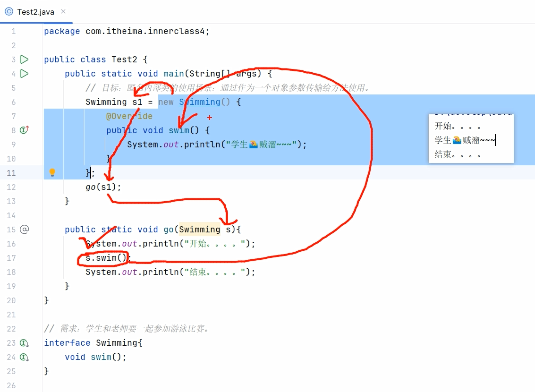Follow the underlined Swimming link on line 6
The width and height of the screenshot is (535, 392).
tap(200, 102)
